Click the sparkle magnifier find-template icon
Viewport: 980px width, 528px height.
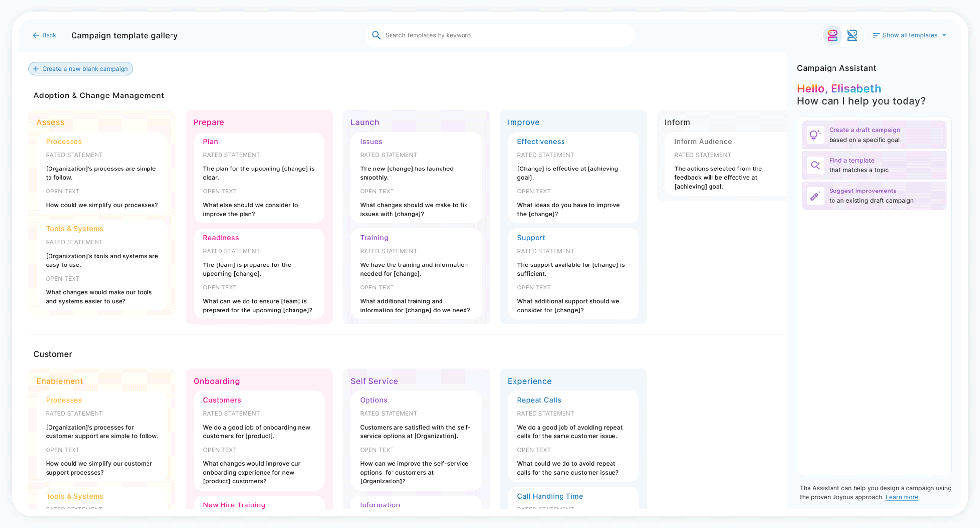pyautogui.click(x=815, y=166)
